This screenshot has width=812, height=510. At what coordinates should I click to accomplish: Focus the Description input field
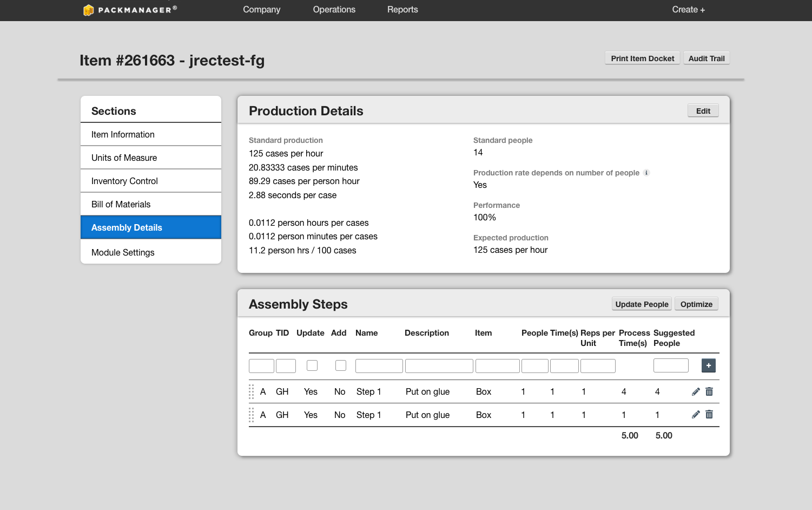point(439,366)
